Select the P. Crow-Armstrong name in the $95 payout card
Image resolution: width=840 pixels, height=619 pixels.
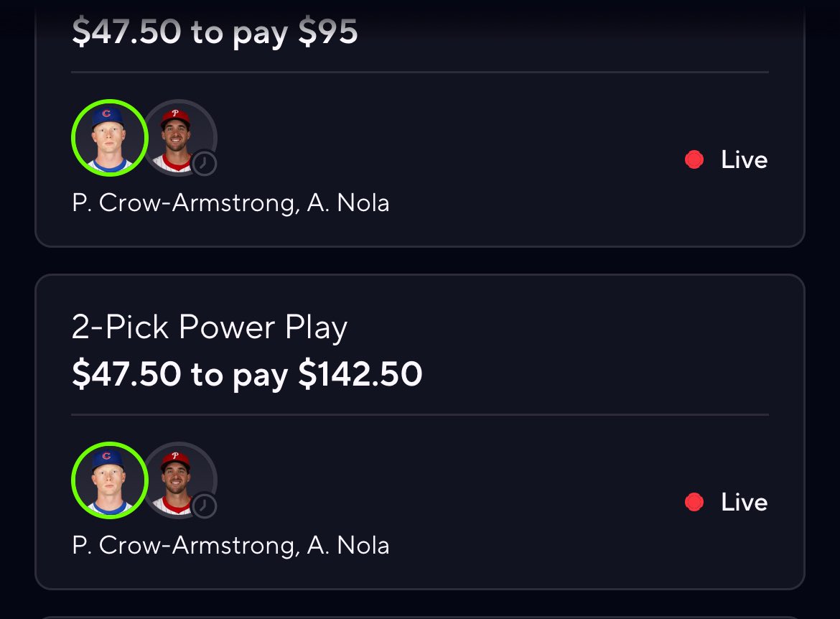point(184,203)
